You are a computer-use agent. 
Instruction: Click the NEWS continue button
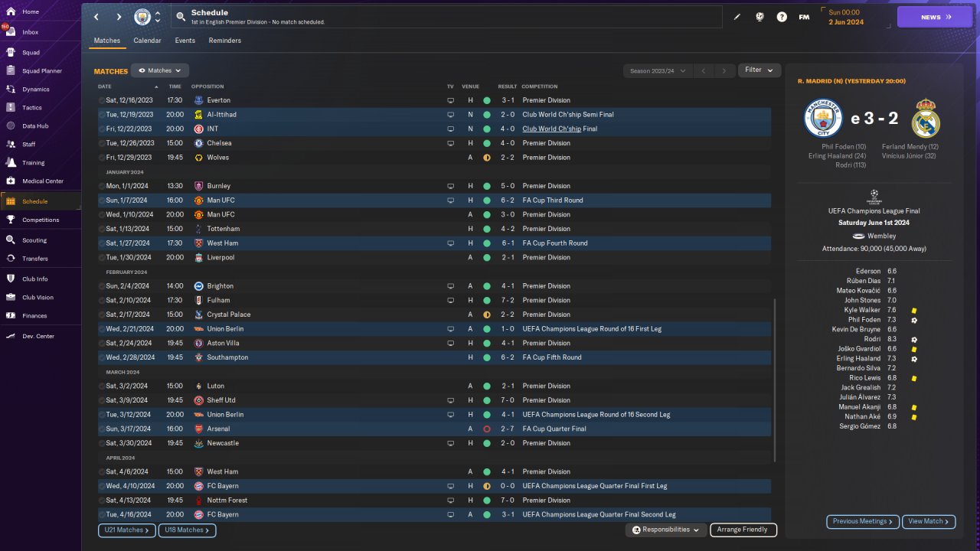point(935,17)
